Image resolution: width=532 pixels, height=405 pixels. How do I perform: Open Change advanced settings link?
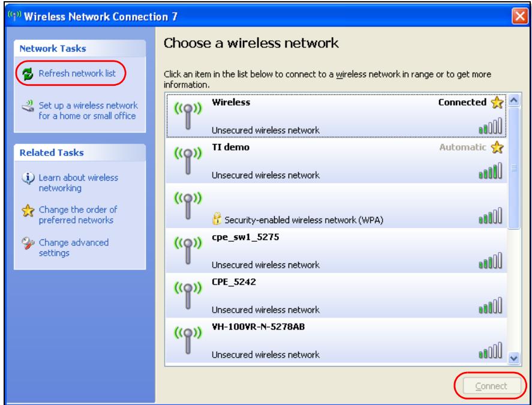[x=74, y=247]
